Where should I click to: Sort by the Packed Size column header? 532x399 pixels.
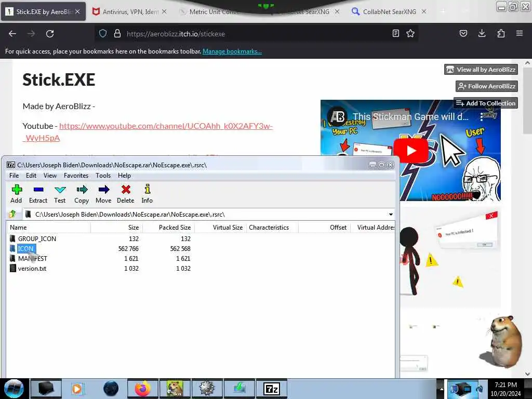169,228
